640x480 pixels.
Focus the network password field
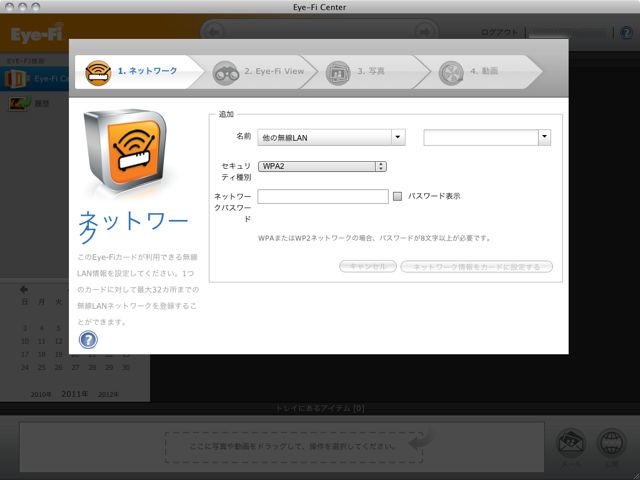[323, 196]
